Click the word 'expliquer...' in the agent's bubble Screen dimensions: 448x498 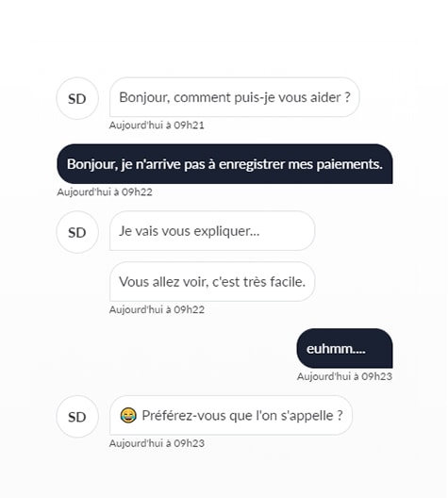click(x=226, y=231)
